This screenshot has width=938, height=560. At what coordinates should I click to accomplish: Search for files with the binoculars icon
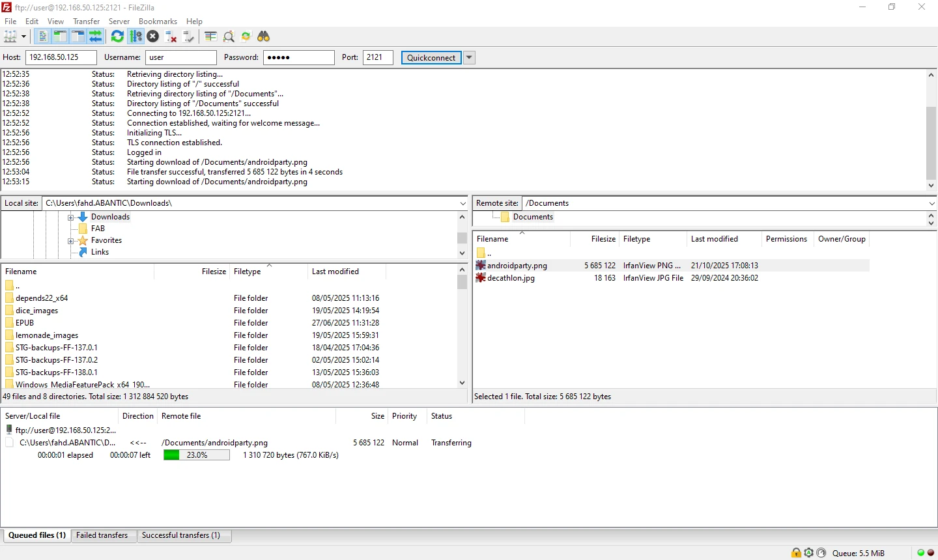(x=264, y=36)
